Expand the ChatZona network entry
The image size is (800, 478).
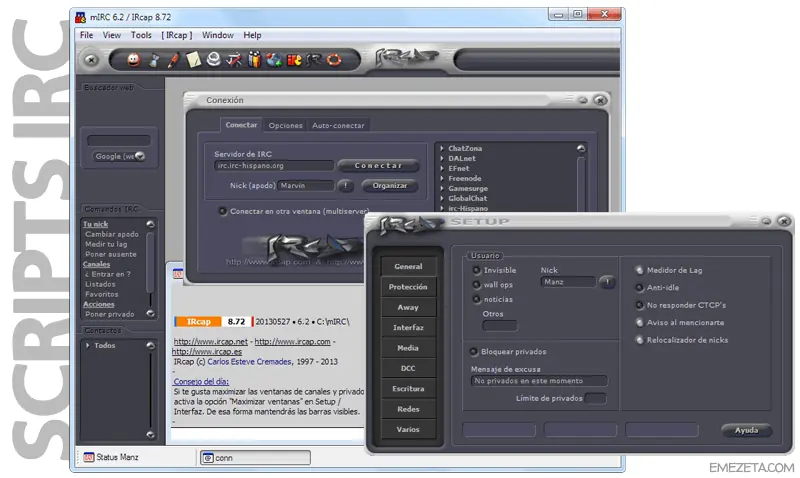pyautogui.click(x=442, y=148)
